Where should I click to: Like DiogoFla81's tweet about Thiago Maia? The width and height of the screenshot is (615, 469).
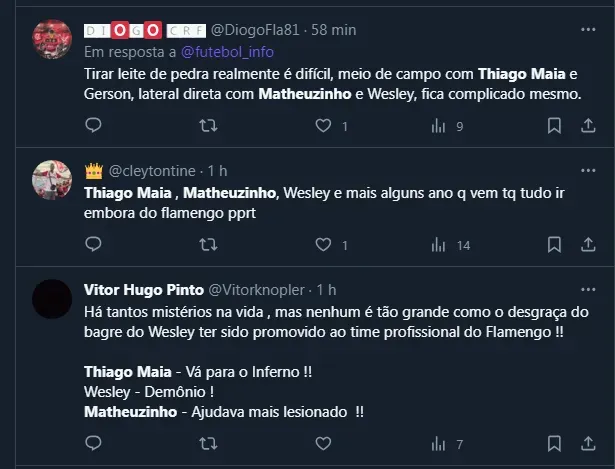323,126
